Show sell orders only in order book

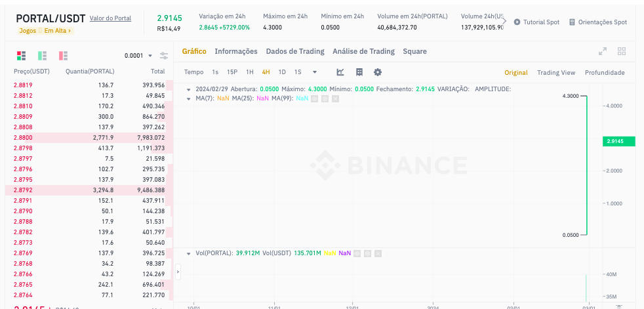point(63,56)
